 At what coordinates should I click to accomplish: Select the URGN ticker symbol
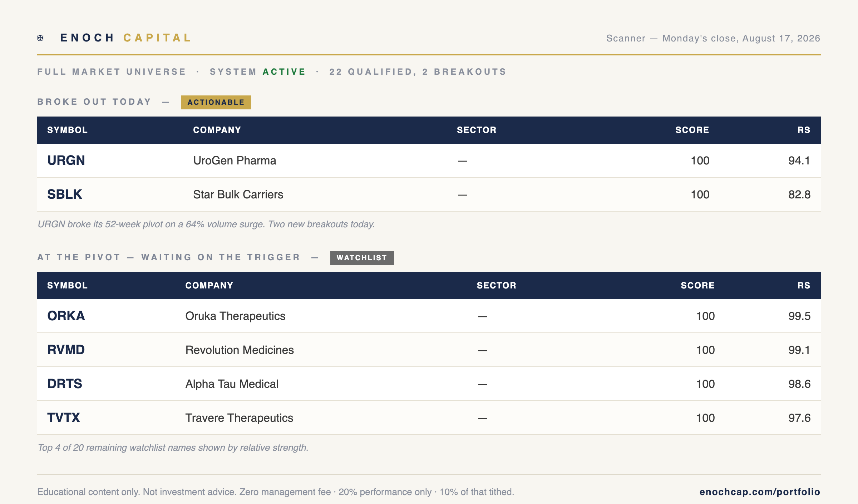(66, 160)
